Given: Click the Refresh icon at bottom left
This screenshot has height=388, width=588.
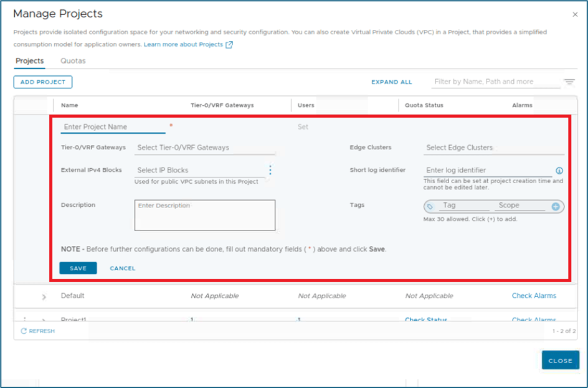Looking at the screenshot, I should (x=24, y=331).
